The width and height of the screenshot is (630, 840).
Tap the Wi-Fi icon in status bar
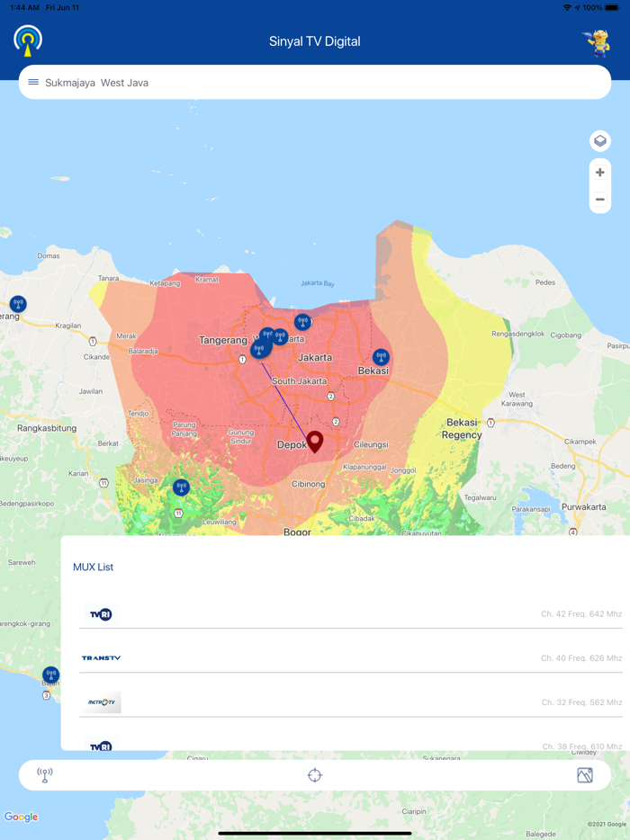click(567, 7)
